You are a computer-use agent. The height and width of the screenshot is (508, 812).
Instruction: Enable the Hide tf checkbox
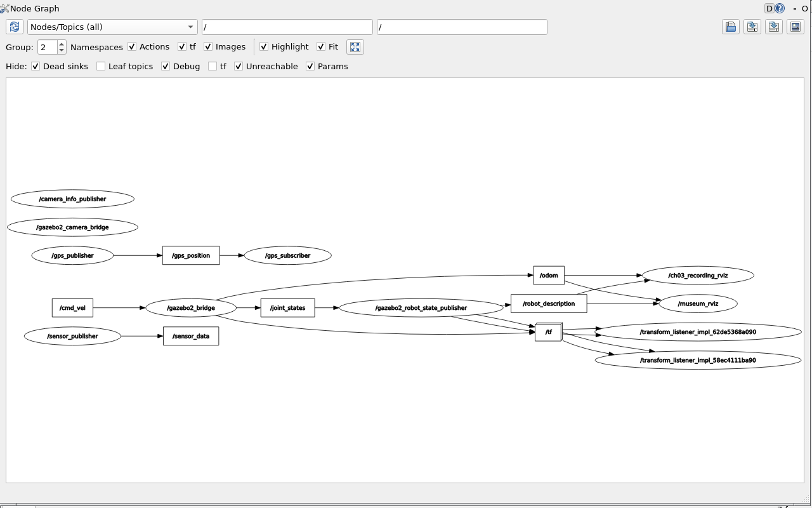213,66
